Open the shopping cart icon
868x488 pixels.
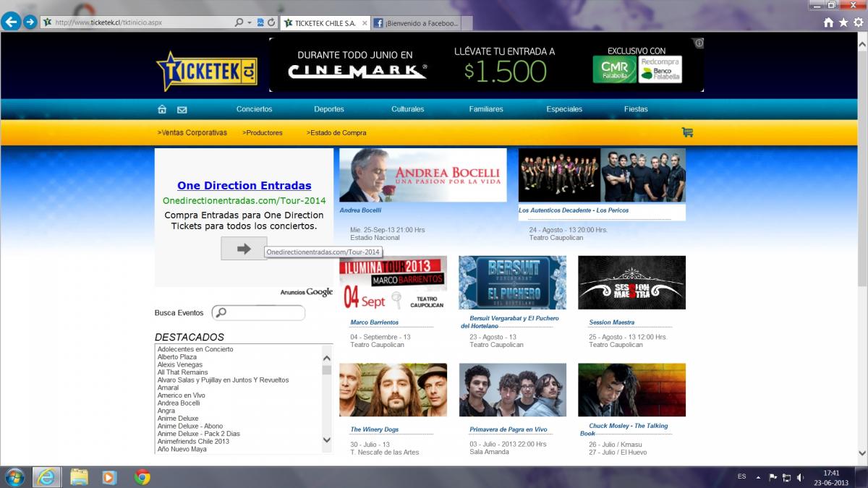pos(687,132)
